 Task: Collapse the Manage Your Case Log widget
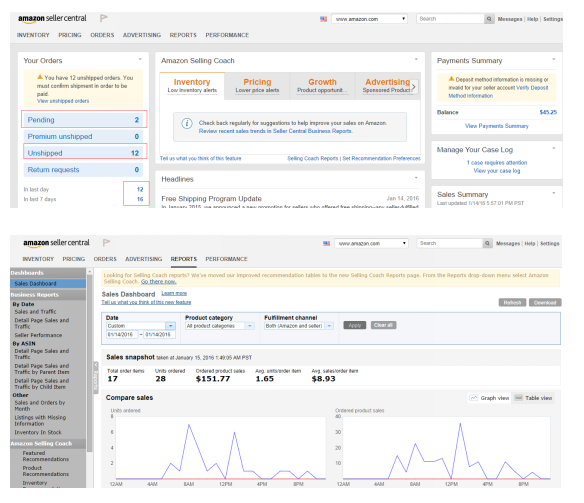coord(554,148)
